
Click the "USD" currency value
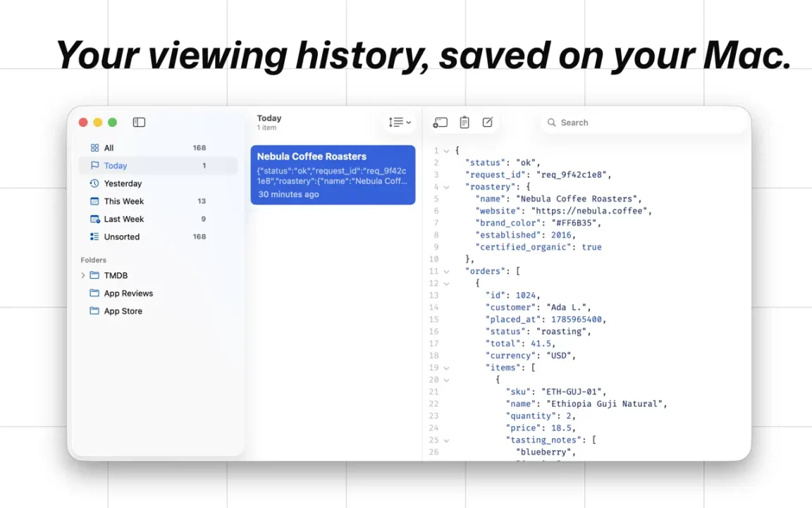(x=559, y=356)
